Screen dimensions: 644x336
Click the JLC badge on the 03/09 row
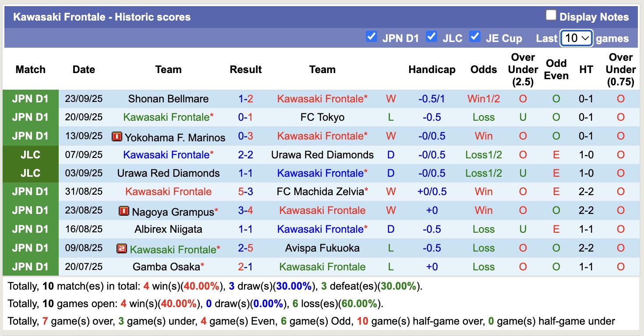(30, 173)
